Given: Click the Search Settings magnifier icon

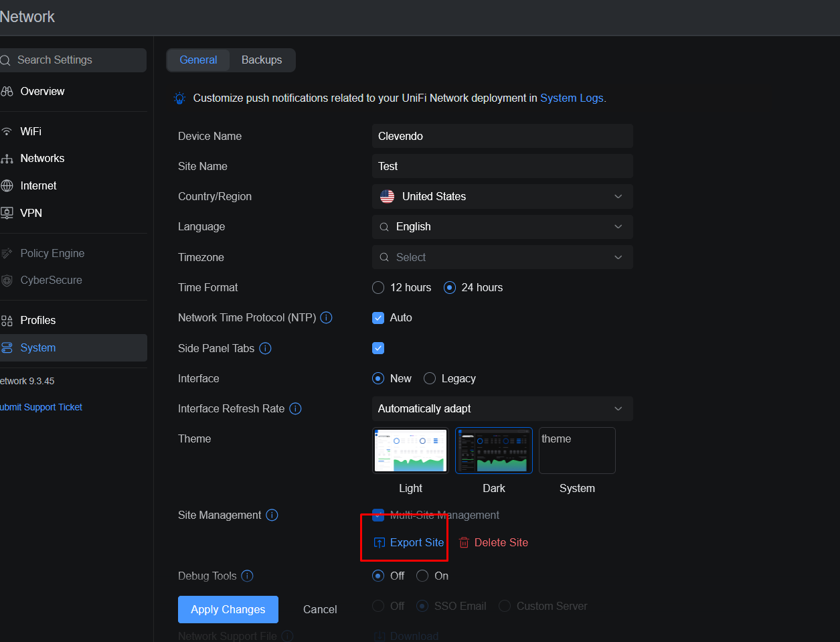Looking at the screenshot, I should coord(5,60).
